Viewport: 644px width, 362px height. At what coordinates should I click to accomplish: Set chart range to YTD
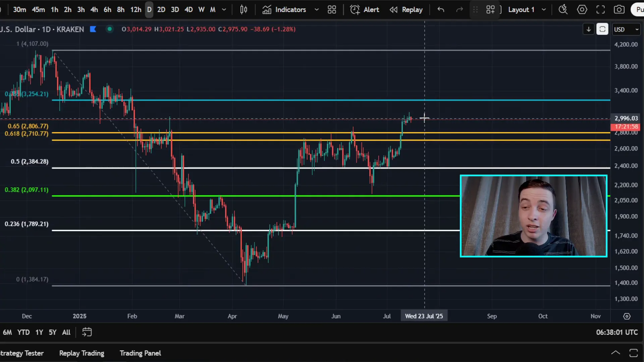(x=23, y=332)
